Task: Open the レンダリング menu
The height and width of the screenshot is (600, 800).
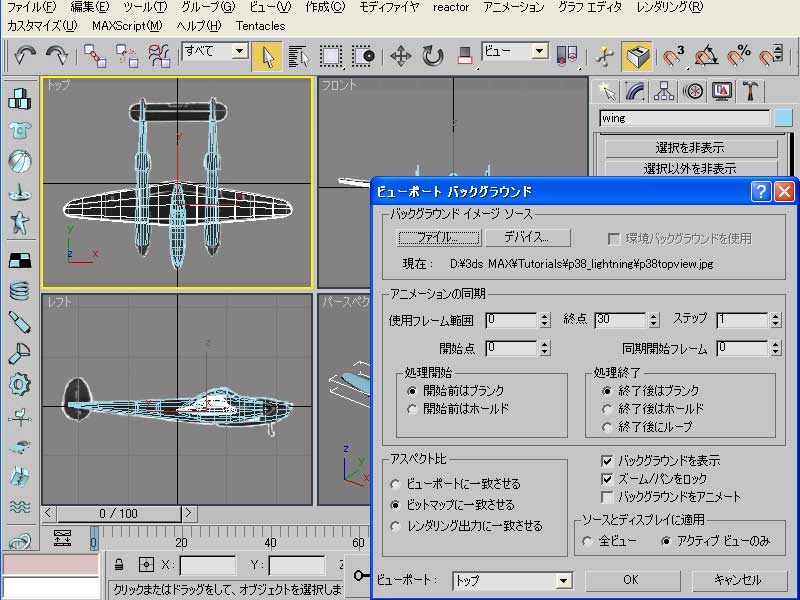Action: 669,7
